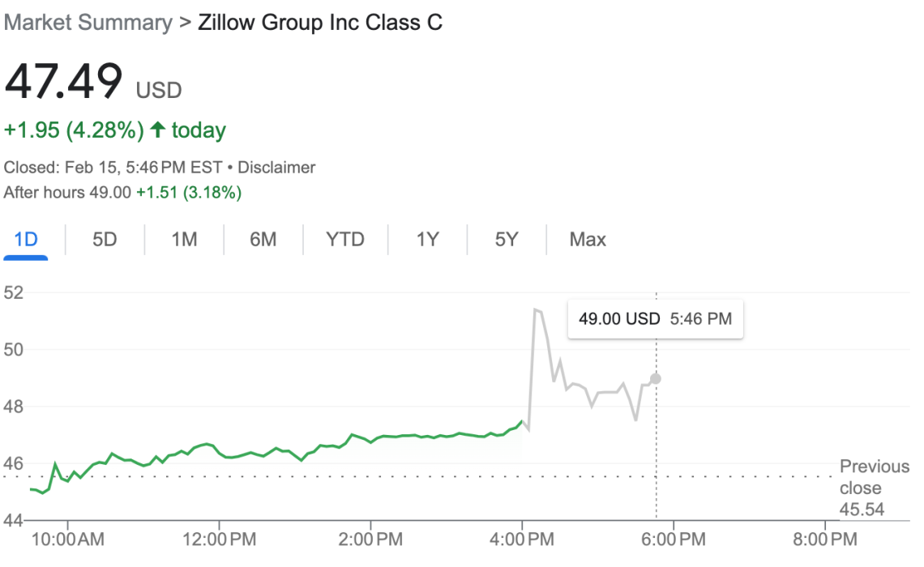Switch to the 5D chart tab

tap(105, 240)
